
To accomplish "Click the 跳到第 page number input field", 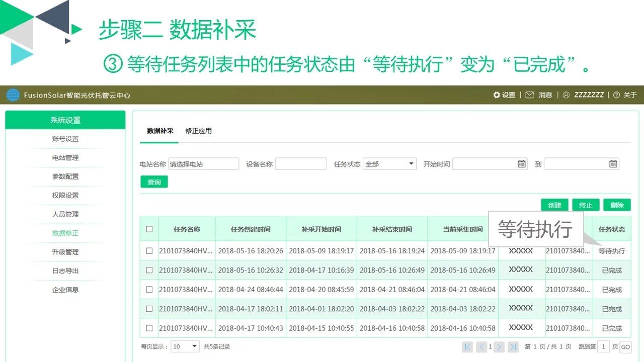I will (x=603, y=347).
